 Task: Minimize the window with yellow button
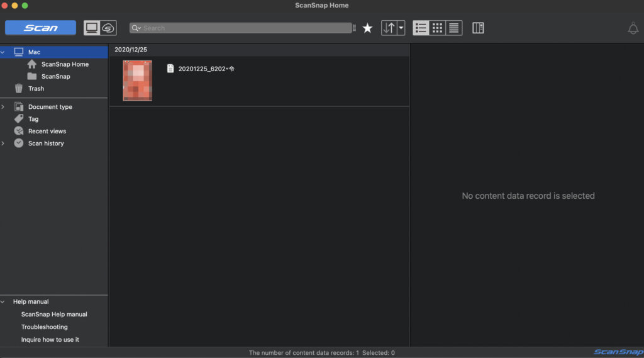click(x=15, y=5)
